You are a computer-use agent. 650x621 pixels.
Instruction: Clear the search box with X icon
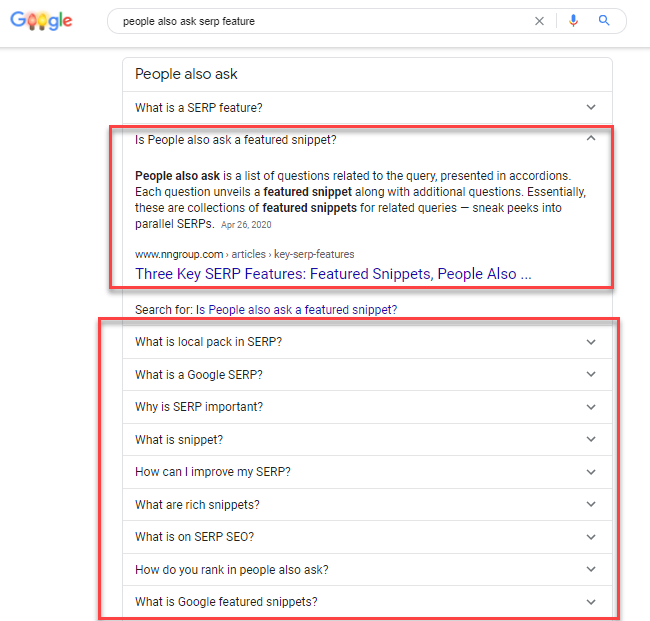[x=539, y=21]
